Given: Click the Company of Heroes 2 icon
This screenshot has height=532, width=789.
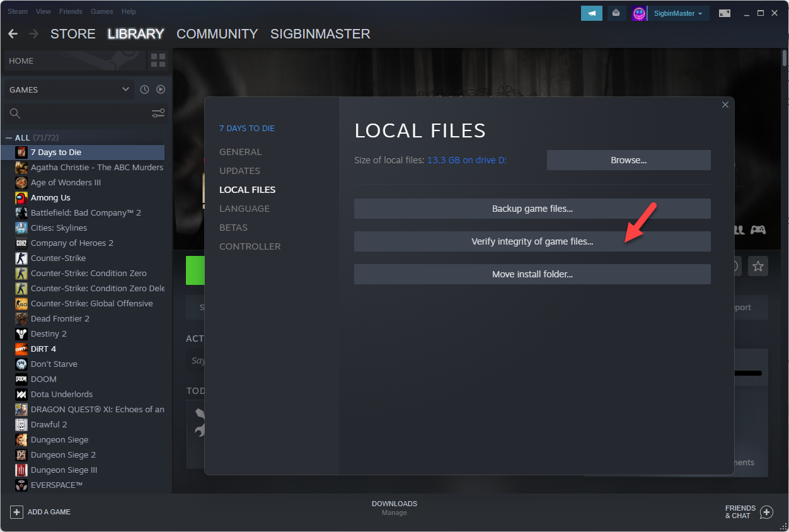Looking at the screenshot, I should tap(21, 243).
